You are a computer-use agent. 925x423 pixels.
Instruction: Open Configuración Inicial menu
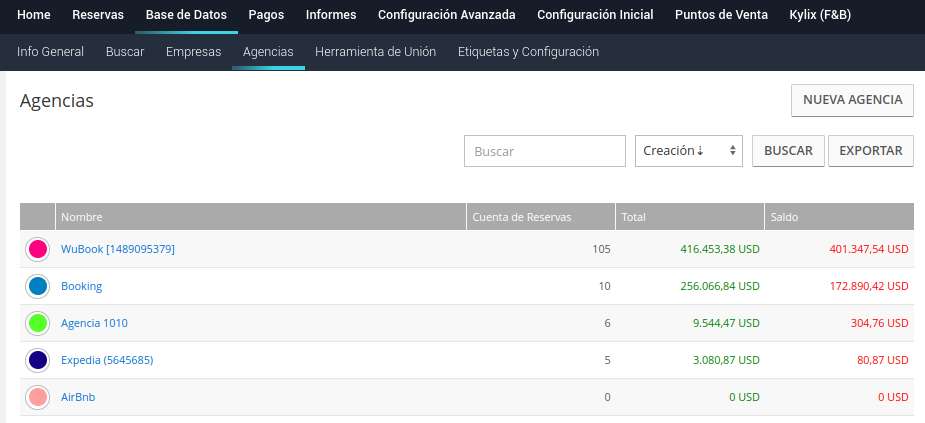[595, 15]
